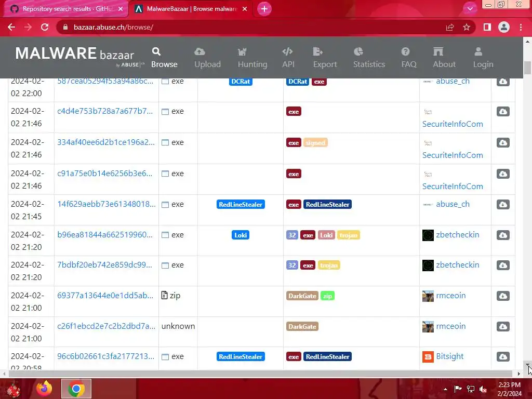
Task: Download sample c26f1ebcd2e7c2b2dbd7a
Action: click(503, 326)
